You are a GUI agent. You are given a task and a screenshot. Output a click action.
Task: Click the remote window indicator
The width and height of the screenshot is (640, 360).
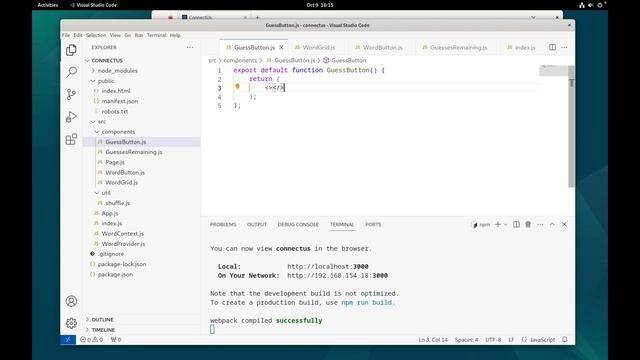click(x=68, y=340)
